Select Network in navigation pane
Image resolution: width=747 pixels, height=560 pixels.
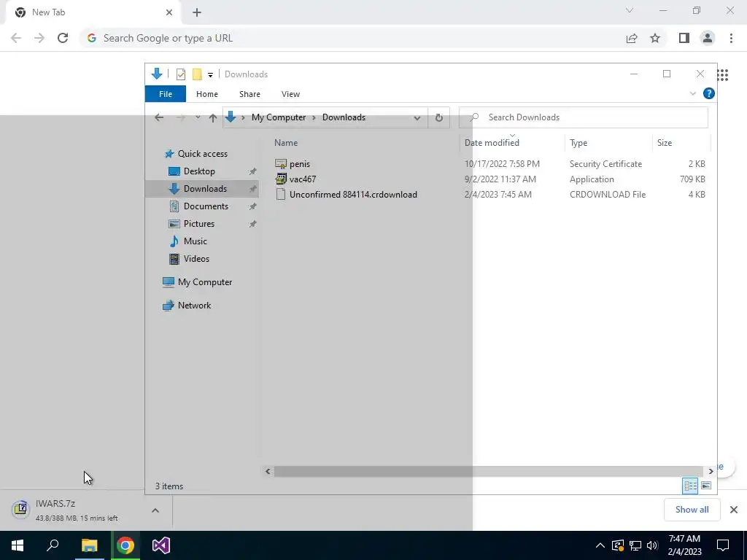194,306
